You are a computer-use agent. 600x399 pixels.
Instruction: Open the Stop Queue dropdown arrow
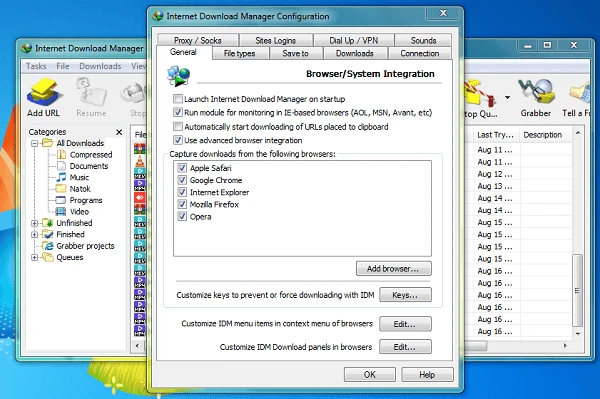507,98
